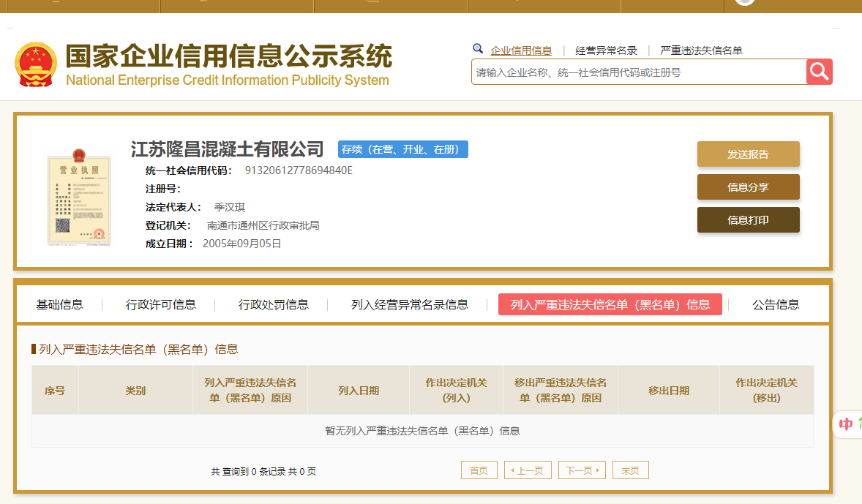This screenshot has height=504, width=862.
Task: Open the 公告信息 tab
Action: tap(776, 304)
